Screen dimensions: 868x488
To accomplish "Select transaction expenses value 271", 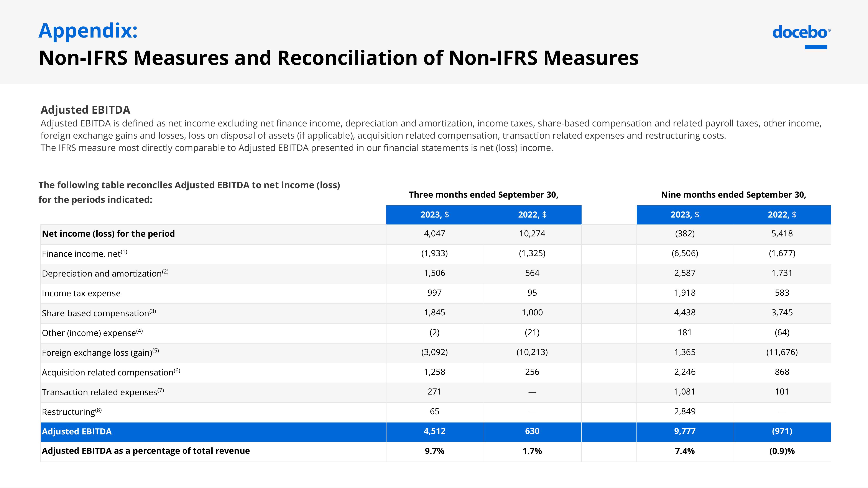I will (434, 392).
